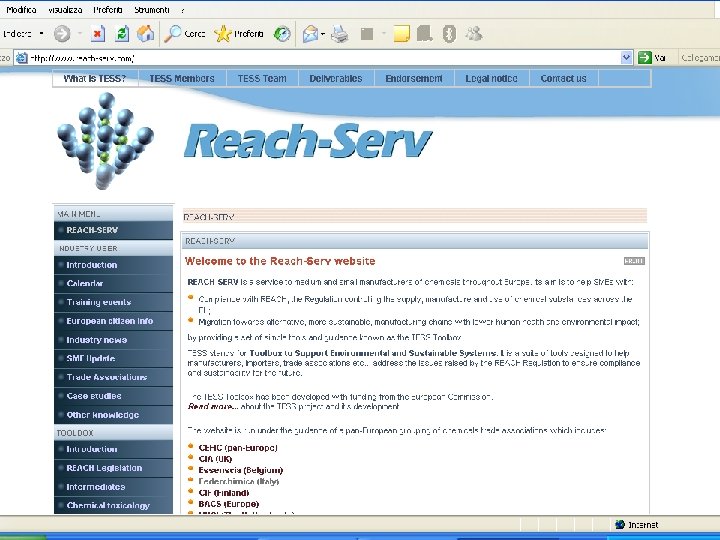720x540 pixels.
Task: Click the Mail envelope icon
Action: pos(310,34)
